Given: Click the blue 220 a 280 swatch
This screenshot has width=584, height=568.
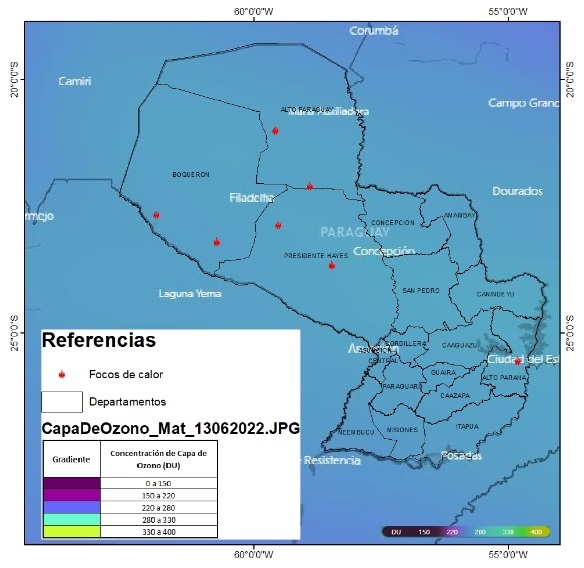Looking at the screenshot, I should pyautogui.click(x=72, y=508).
